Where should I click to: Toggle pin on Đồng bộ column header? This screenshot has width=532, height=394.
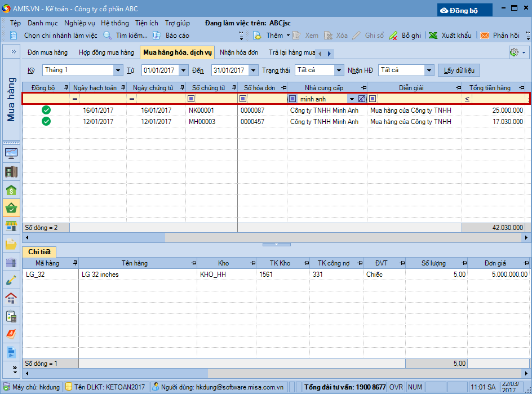pos(66,88)
